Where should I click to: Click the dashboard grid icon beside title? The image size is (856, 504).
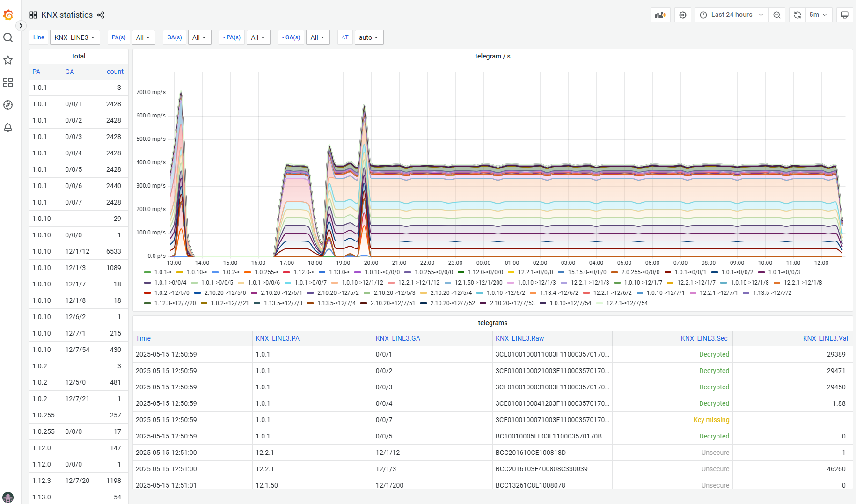(33, 15)
